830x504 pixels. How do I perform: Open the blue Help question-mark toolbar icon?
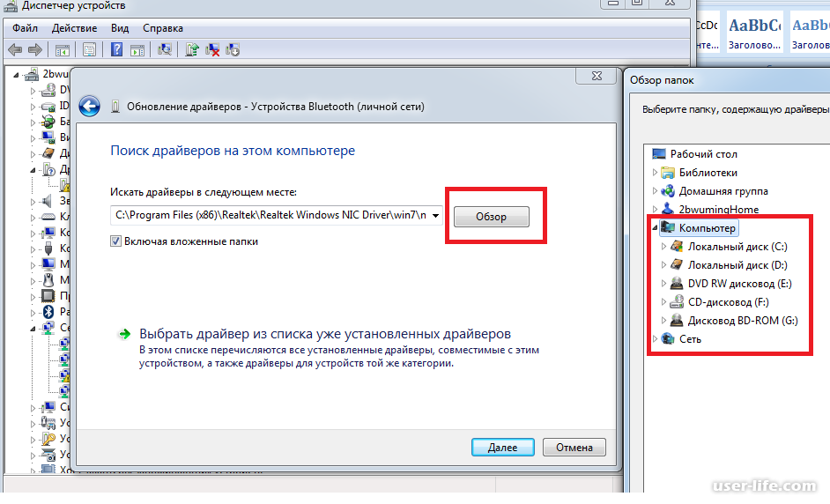116,49
